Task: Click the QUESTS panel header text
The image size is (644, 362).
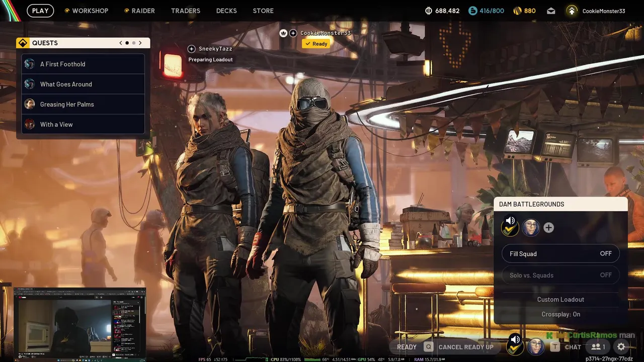Action: [45, 43]
